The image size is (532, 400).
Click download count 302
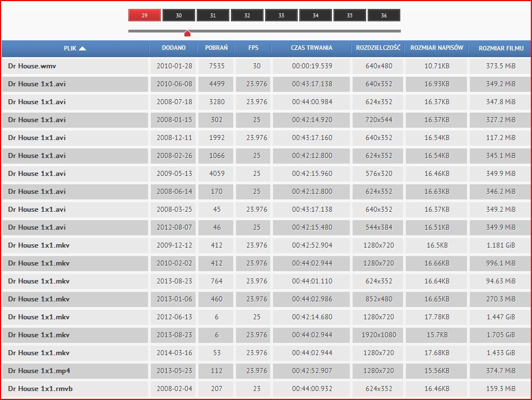[217, 120]
